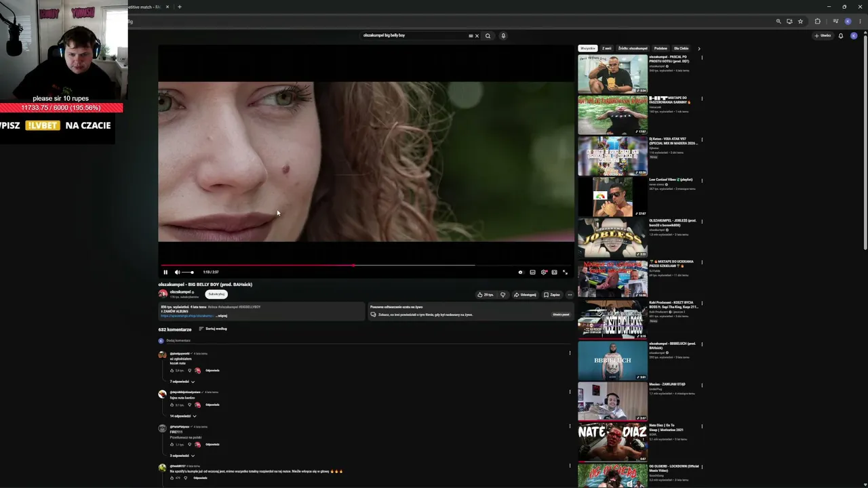This screenshot has height=488, width=868.
Task: Like the "kozak nuta" comment
Action: tap(172, 371)
